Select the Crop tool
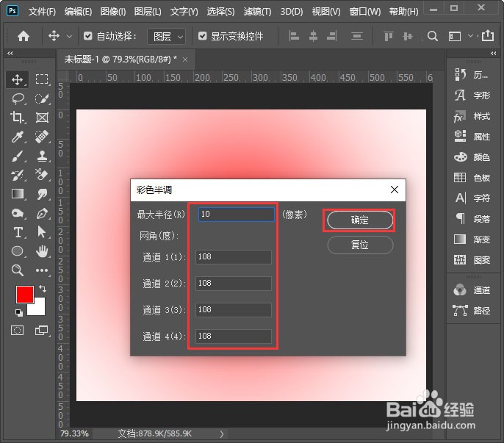504x443 pixels. tap(18, 118)
